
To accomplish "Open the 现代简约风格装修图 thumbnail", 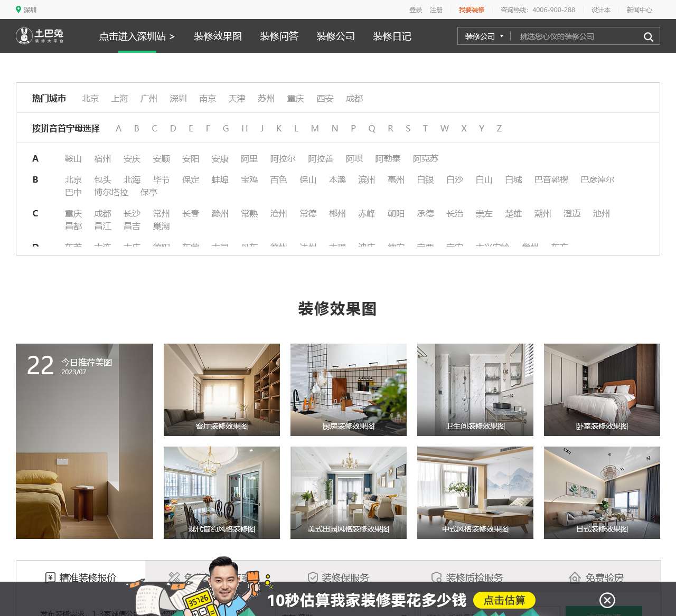I will coord(222,492).
